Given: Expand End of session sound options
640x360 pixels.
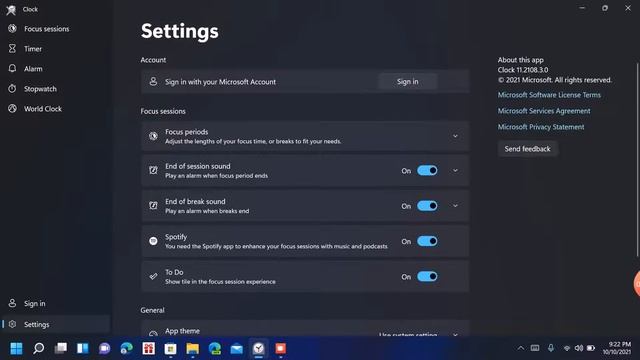Looking at the screenshot, I should pyautogui.click(x=455, y=171).
